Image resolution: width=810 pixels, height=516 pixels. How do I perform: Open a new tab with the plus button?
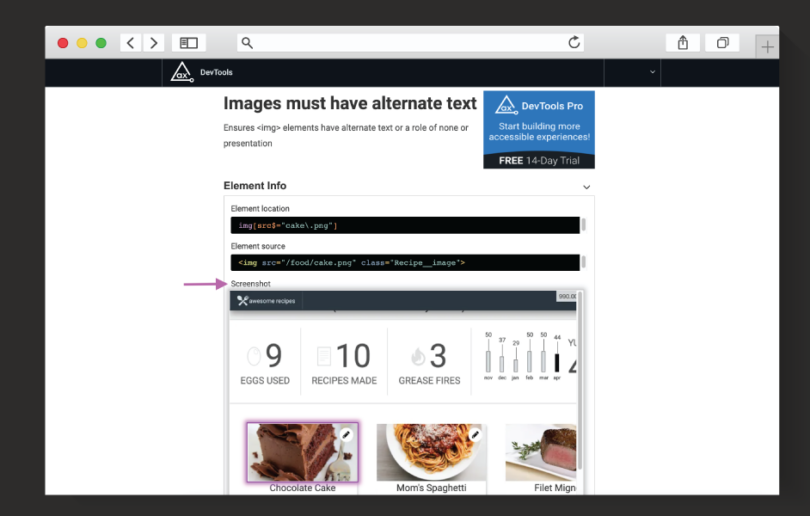coord(767,47)
